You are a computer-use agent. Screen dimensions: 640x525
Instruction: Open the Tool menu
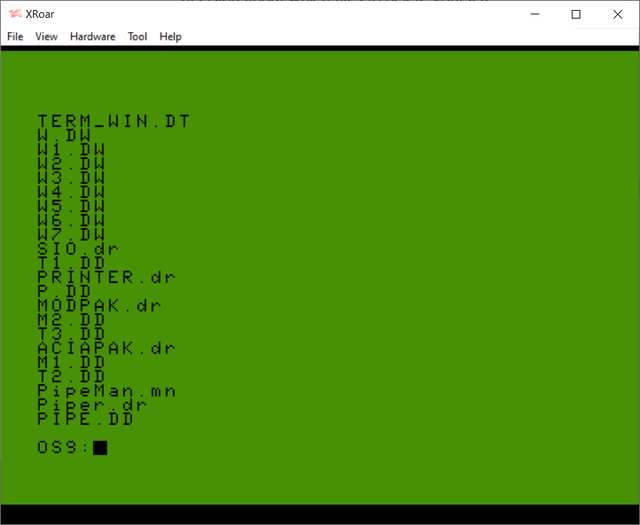tap(137, 37)
